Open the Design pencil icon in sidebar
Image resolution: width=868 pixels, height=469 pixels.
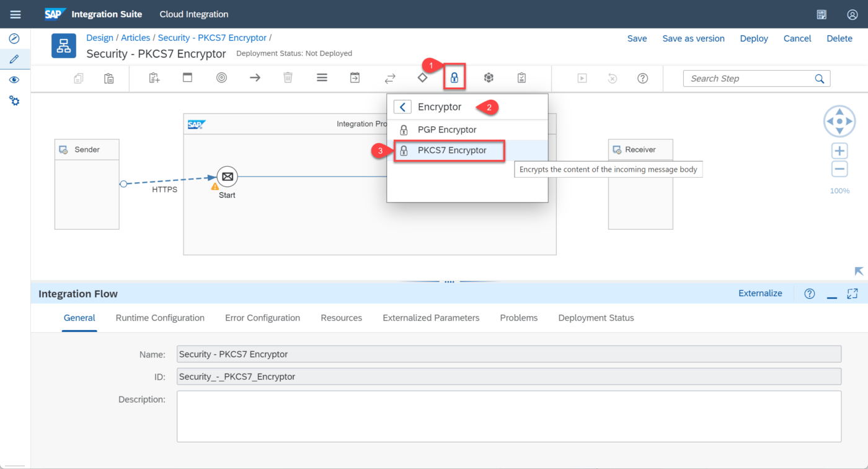(14, 59)
